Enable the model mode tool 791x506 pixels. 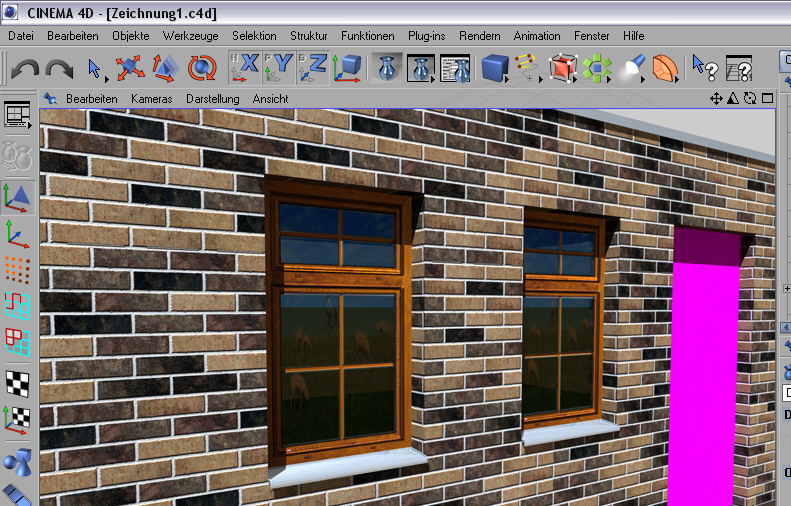tap(18, 198)
